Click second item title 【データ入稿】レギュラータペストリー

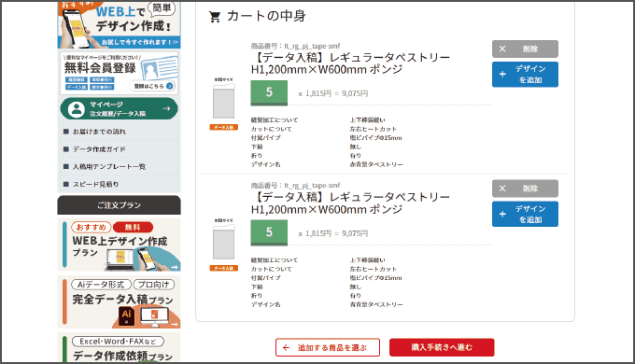350,203
